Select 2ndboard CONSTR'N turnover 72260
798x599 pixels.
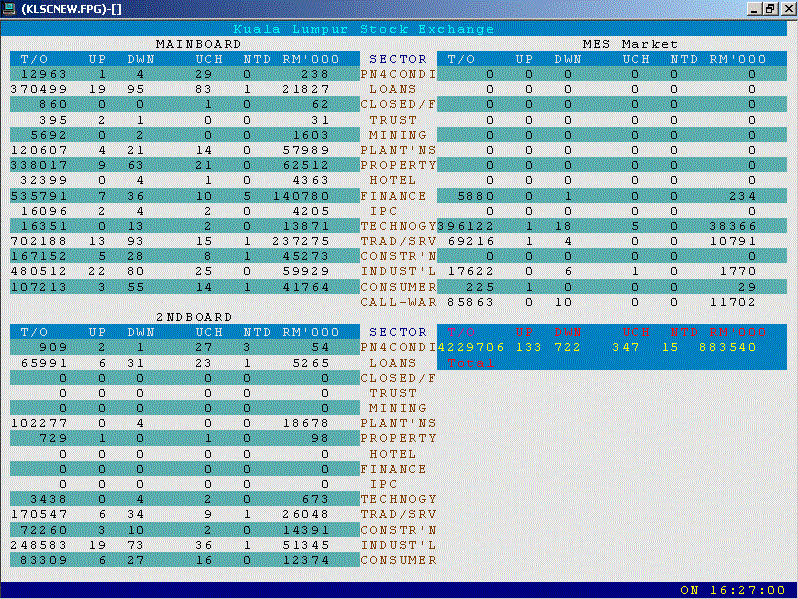point(44,530)
